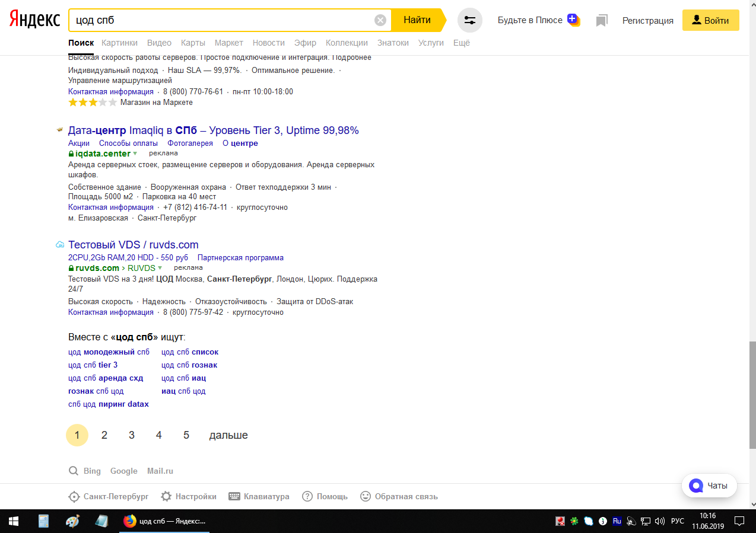
Task: Switch to the Видео tab
Action: (159, 43)
